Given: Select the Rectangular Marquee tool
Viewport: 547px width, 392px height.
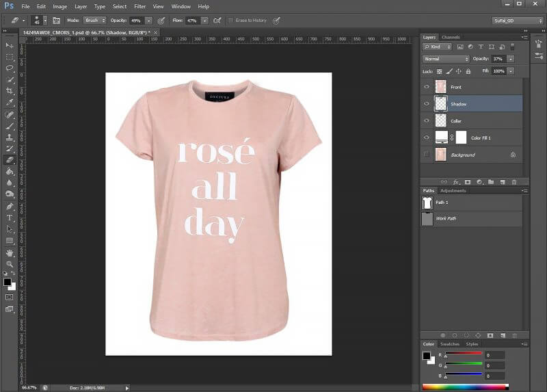Looking at the screenshot, I should [10, 57].
